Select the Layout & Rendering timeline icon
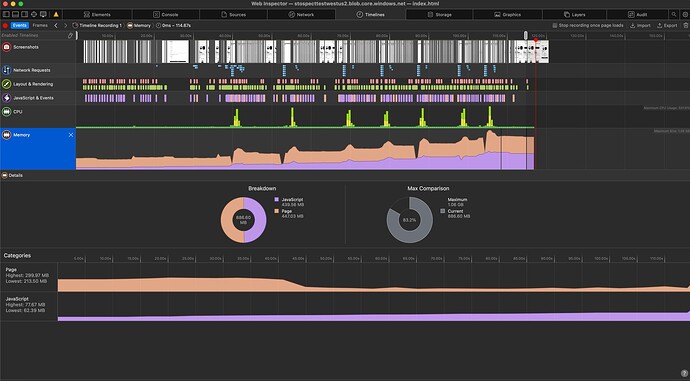 click(7, 84)
